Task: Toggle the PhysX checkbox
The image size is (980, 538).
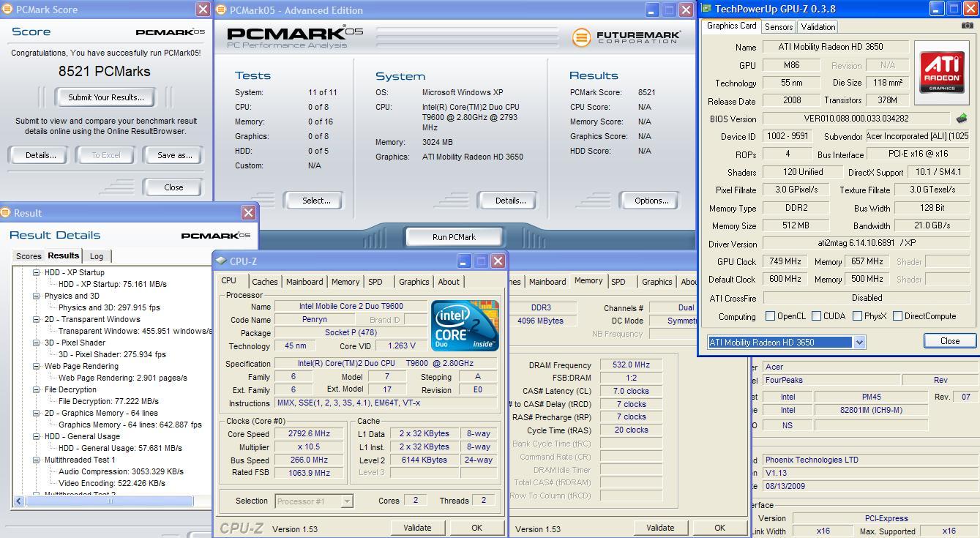Action: pyautogui.click(x=857, y=316)
